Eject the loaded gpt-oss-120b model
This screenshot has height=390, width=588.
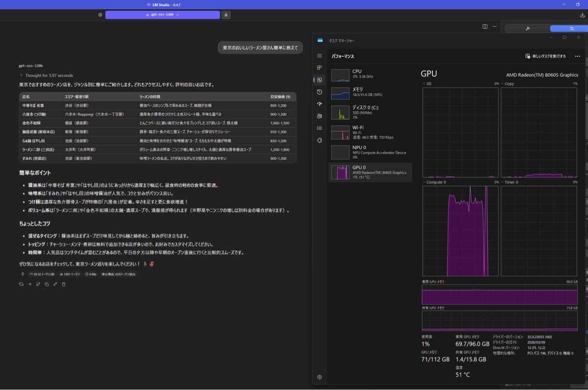225,15
